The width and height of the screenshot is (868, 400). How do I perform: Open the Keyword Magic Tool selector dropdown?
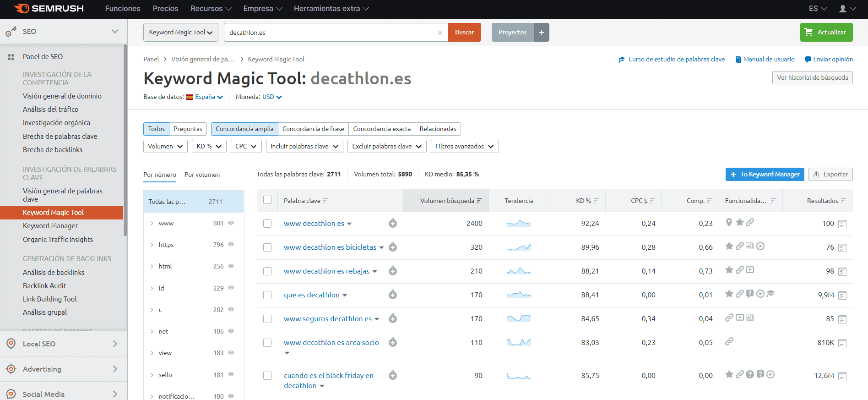[181, 33]
